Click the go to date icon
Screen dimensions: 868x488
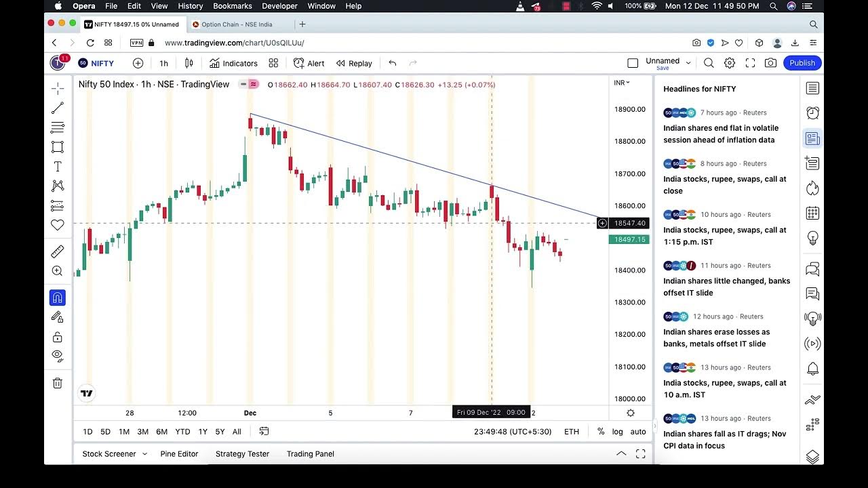264,432
